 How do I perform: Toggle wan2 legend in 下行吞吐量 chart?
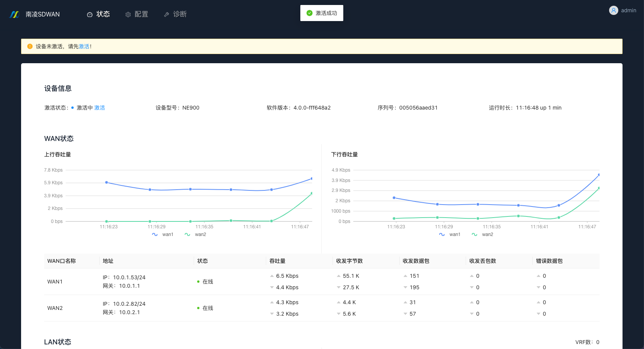[483, 234]
